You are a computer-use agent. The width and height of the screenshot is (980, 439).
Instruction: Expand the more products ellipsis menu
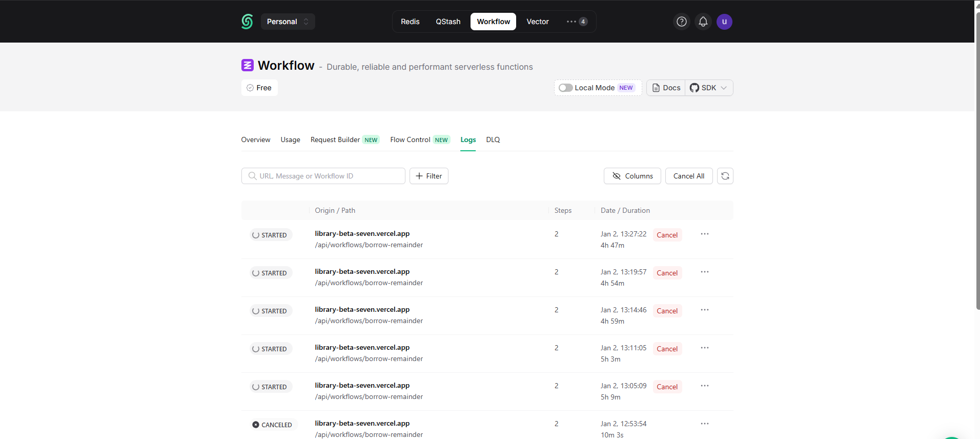[x=577, y=22]
